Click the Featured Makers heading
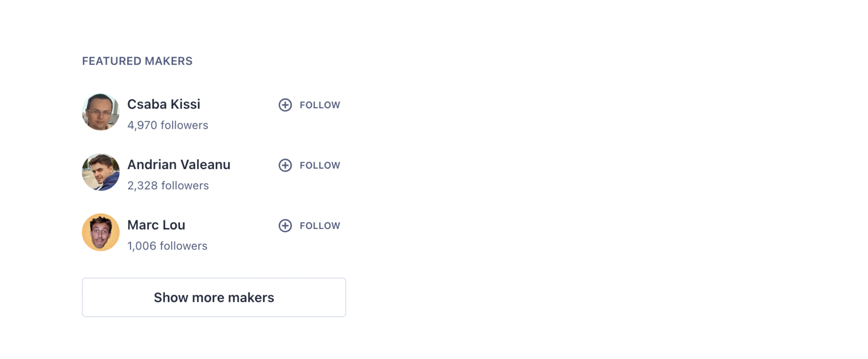 click(x=137, y=61)
